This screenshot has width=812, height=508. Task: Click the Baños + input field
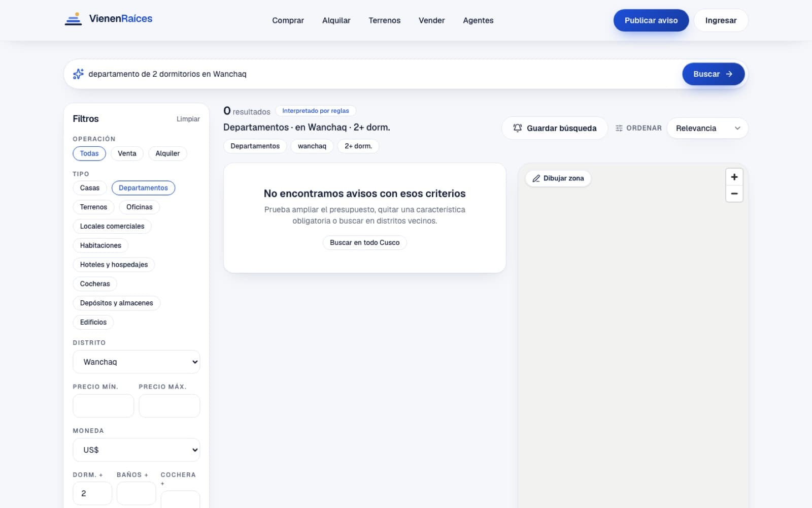pos(136,493)
